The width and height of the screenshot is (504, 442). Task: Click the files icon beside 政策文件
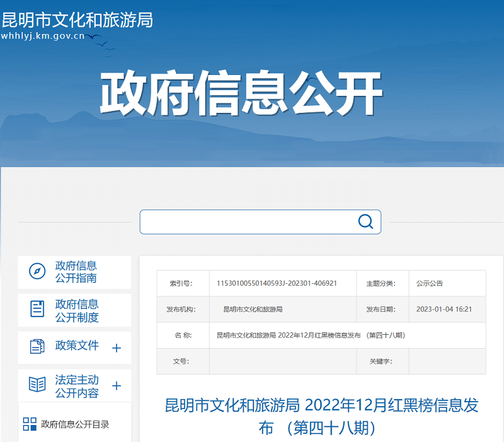[37, 346]
